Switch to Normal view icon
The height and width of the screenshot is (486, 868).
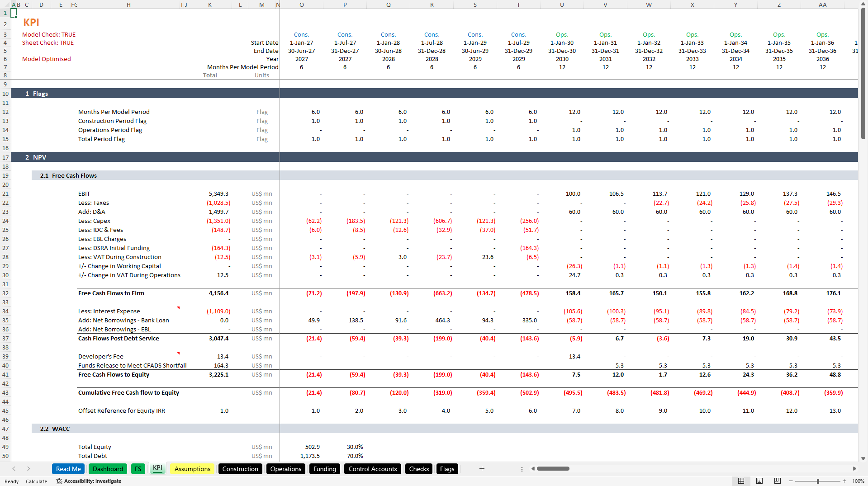point(741,481)
